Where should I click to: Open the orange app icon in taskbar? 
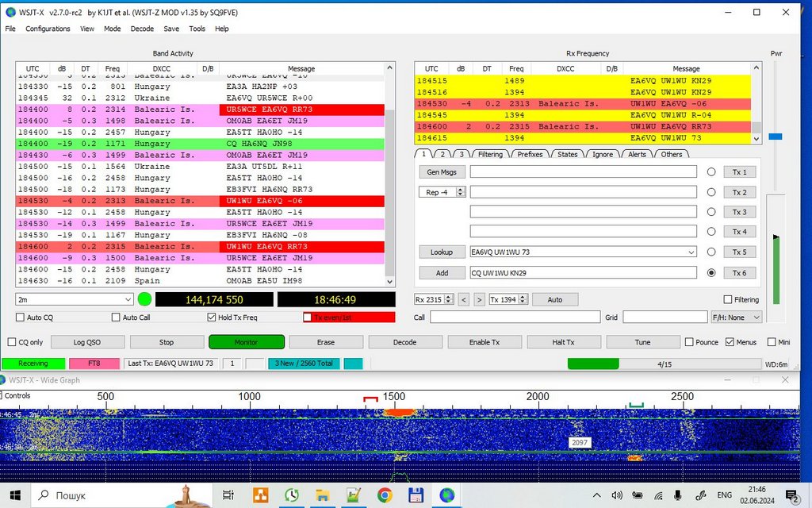[260, 495]
